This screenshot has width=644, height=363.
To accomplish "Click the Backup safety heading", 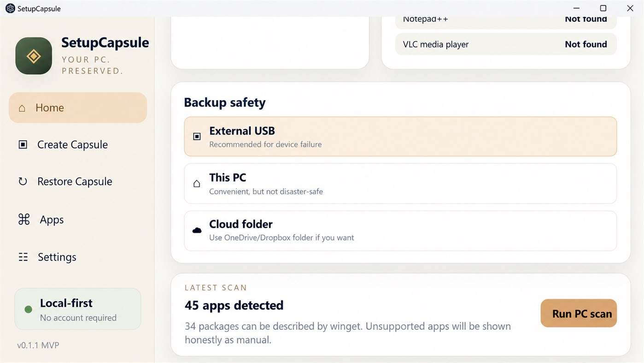I will (225, 102).
